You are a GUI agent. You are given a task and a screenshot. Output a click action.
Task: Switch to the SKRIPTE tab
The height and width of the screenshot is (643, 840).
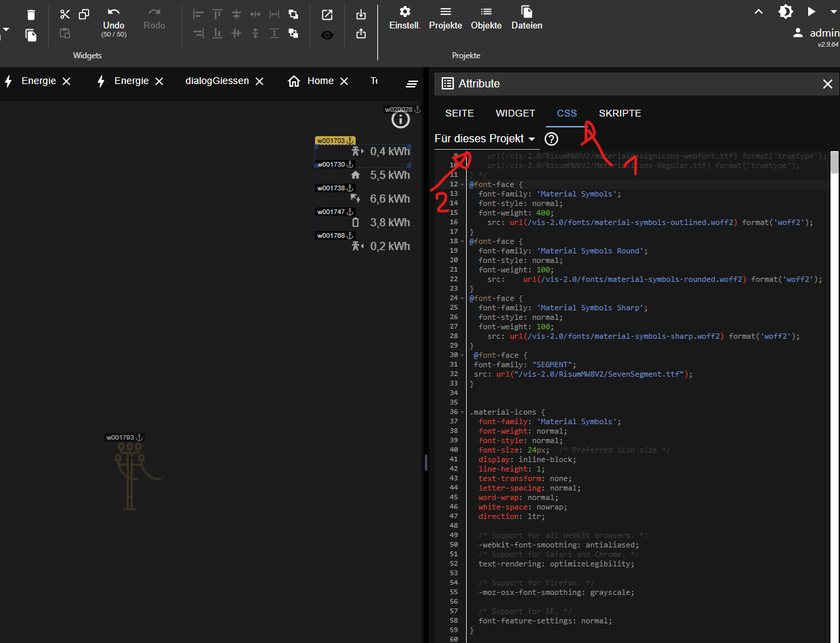point(620,114)
